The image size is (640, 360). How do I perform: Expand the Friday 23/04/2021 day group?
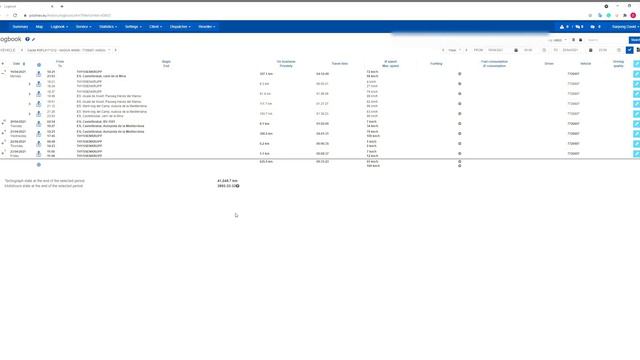[3, 152]
